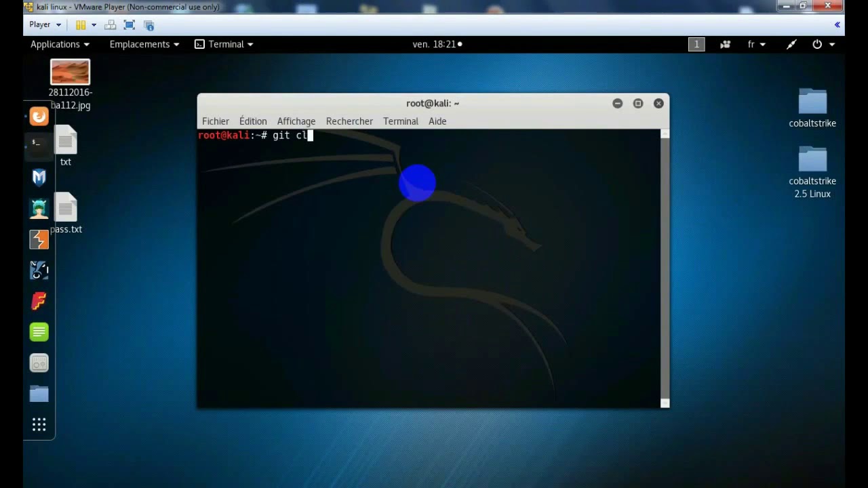Open the clock showing ven. 18:21
Viewport: 868px width, 488px height.
(x=437, y=44)
